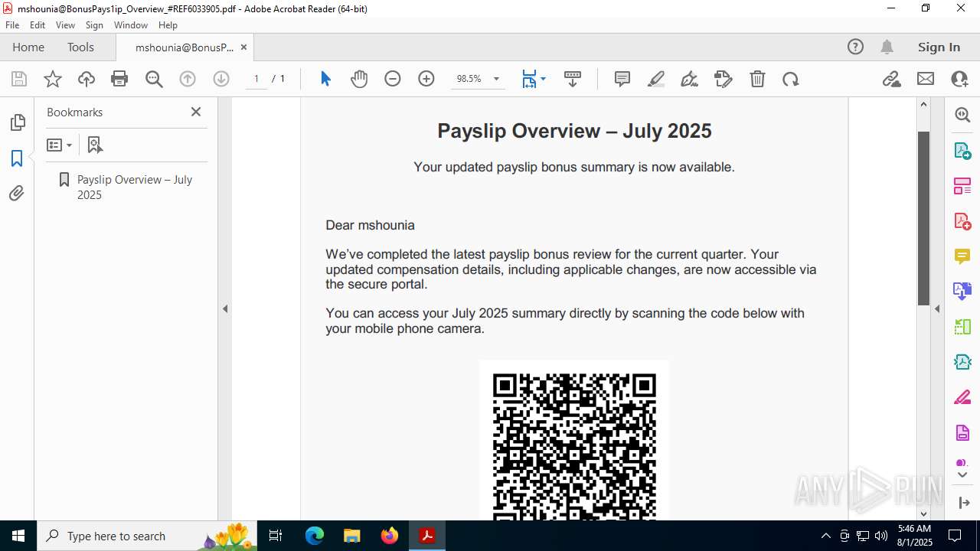Click the Save file icon
The height and width of the screenshot is (551, 980).
click(x=19, y=79)
